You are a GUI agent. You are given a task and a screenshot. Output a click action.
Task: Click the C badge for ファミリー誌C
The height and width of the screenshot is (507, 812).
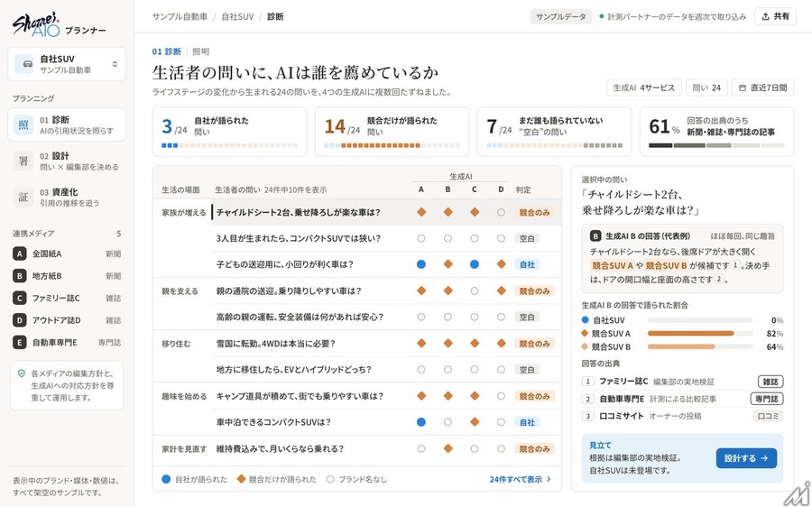coord(19,299)
